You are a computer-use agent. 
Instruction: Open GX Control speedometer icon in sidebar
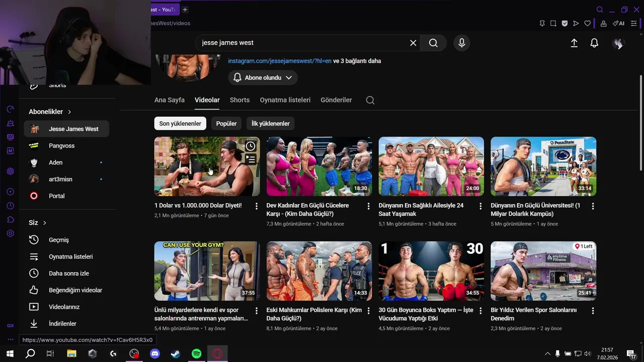point(10,109)
